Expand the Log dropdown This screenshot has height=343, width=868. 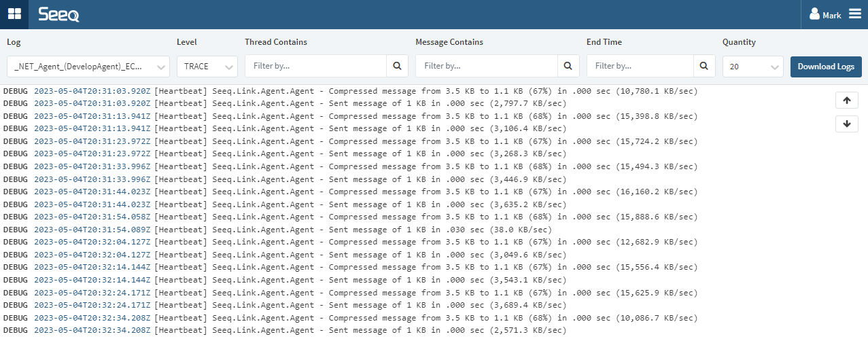[x=88, y=66]
